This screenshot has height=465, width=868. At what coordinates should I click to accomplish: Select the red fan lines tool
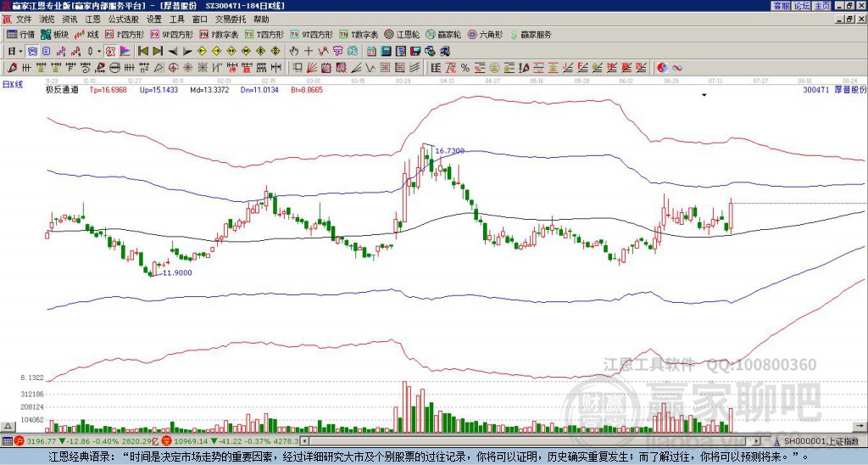(x=312, y=68)
